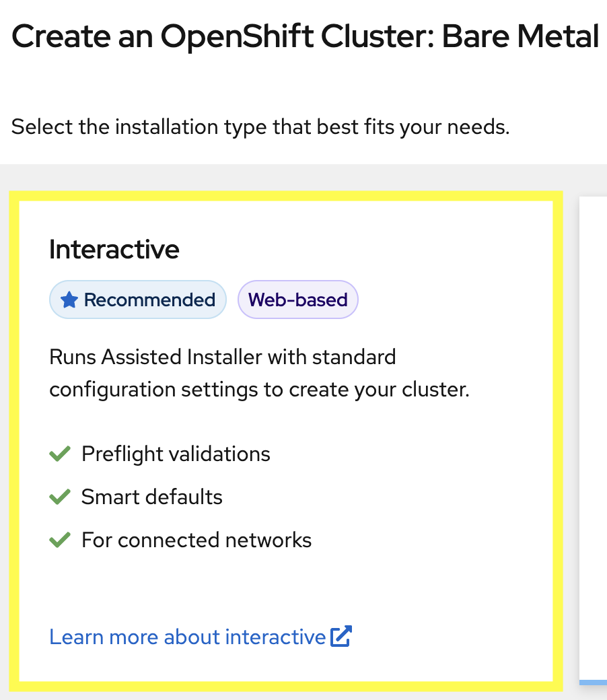607x700 pixels.
Task: Click the Runs Assisted Installer description text
Action: [259, 374]
